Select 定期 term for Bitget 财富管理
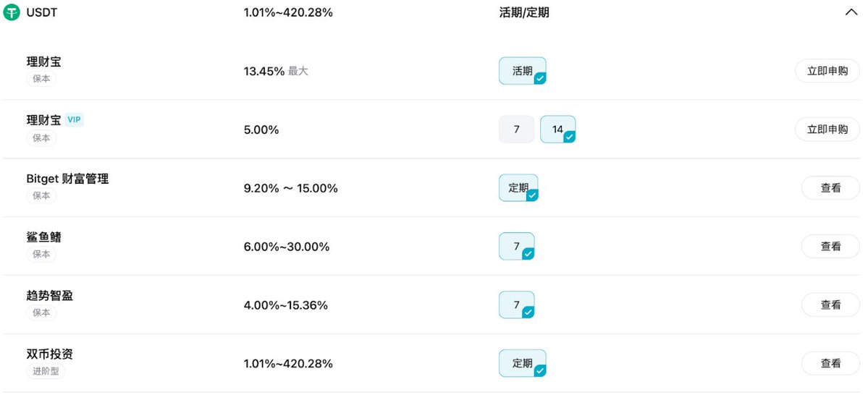The height and width of the screenshot is (395, 868). point(518,188)
